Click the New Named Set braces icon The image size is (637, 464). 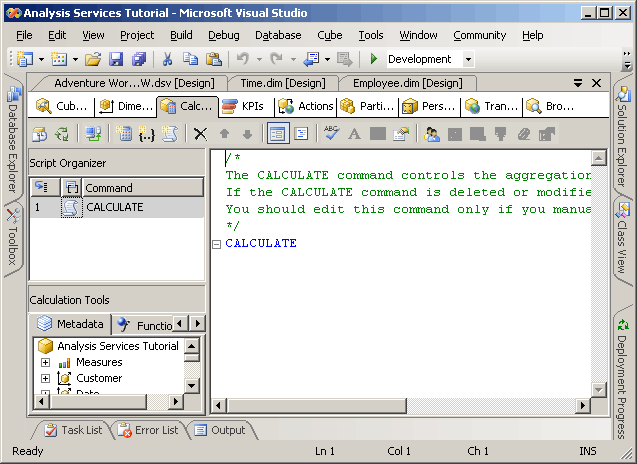[147, 134]
